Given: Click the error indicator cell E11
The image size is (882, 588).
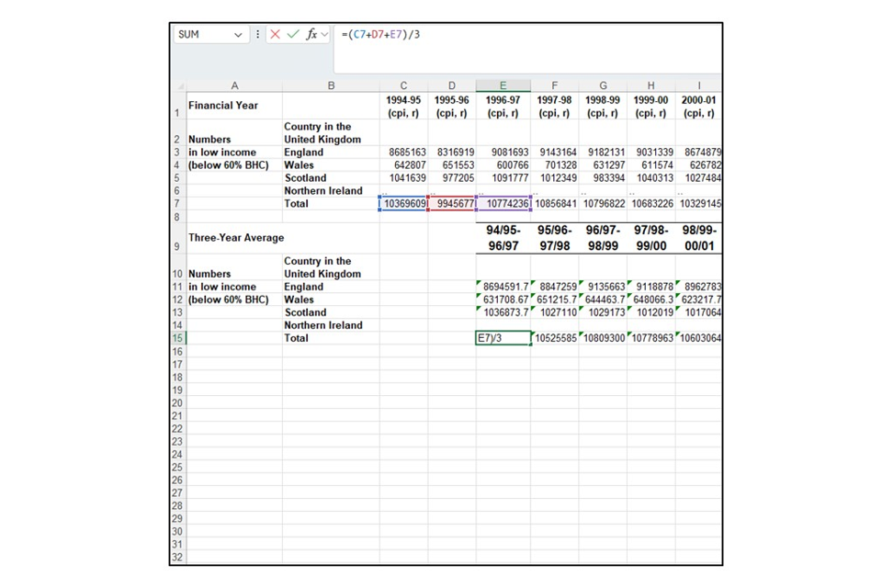Looking at the screenshot, I should pyautogui.click(x=503, y=287).
